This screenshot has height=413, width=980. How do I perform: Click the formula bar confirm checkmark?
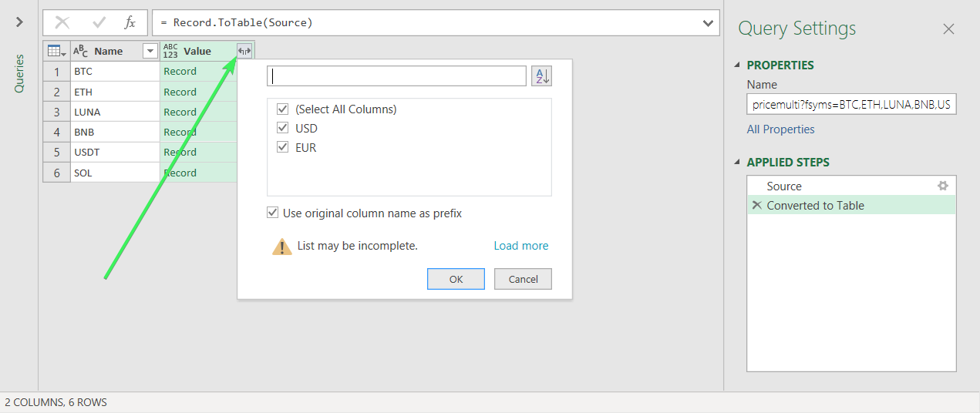[99, 23]
